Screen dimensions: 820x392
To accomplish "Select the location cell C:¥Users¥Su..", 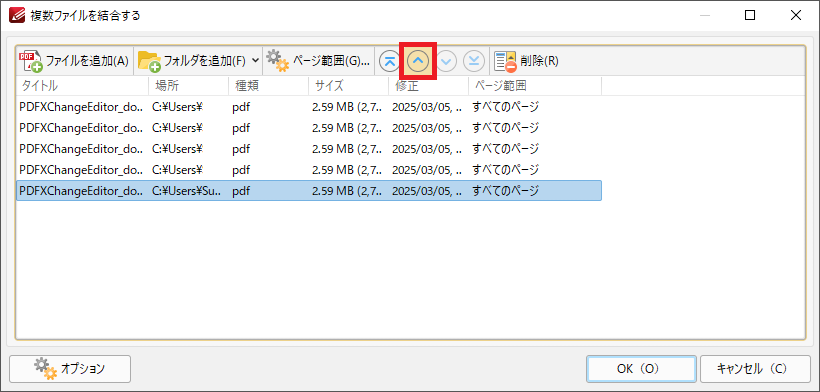I will point(187,191).
